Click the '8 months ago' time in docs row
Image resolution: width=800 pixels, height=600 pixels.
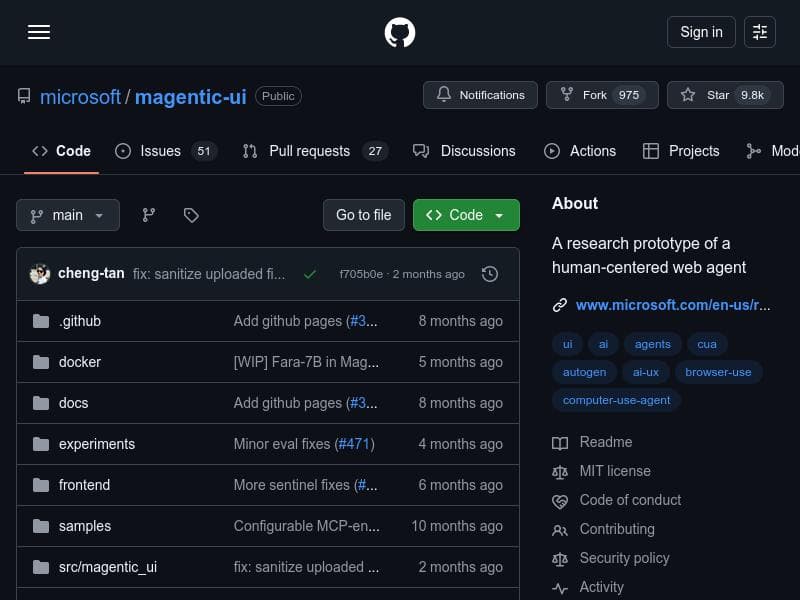click(x=460, y=403)
